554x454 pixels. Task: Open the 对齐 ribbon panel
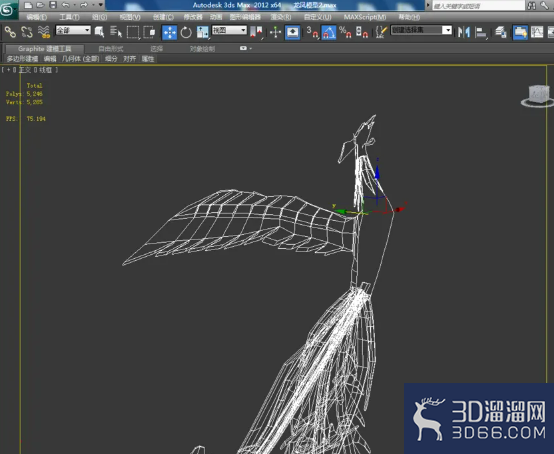pos(129,59)
